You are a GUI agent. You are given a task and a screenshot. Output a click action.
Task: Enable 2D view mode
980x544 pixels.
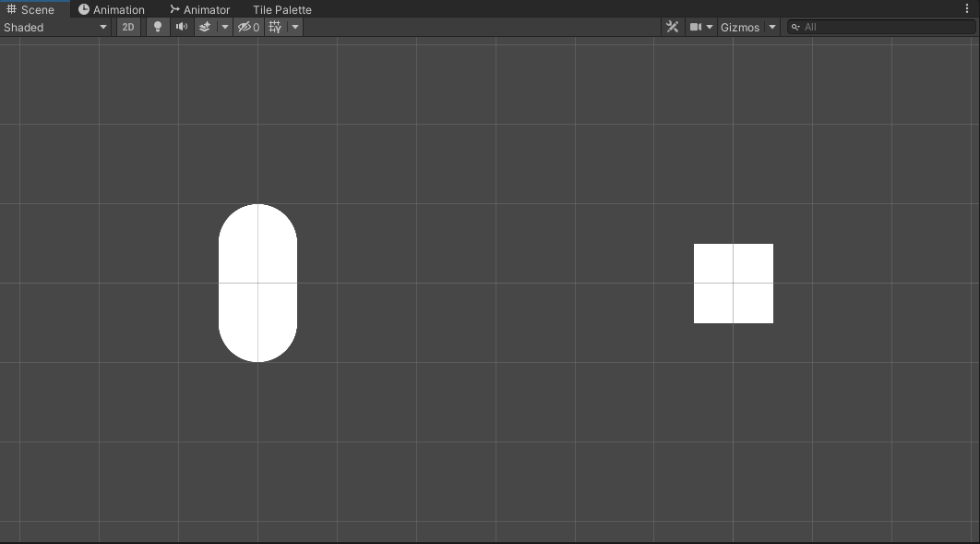click(127, 27)
